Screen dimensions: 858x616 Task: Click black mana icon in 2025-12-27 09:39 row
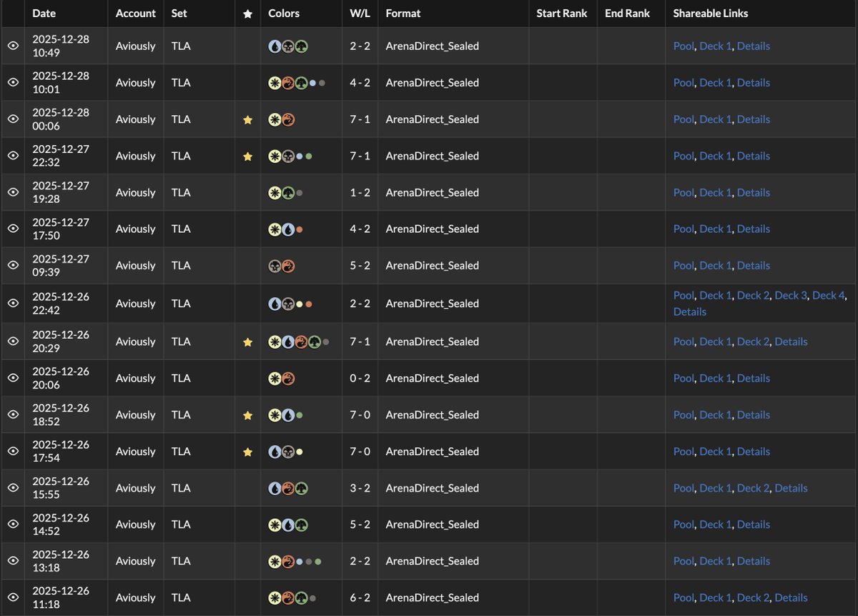pos(275,265)
